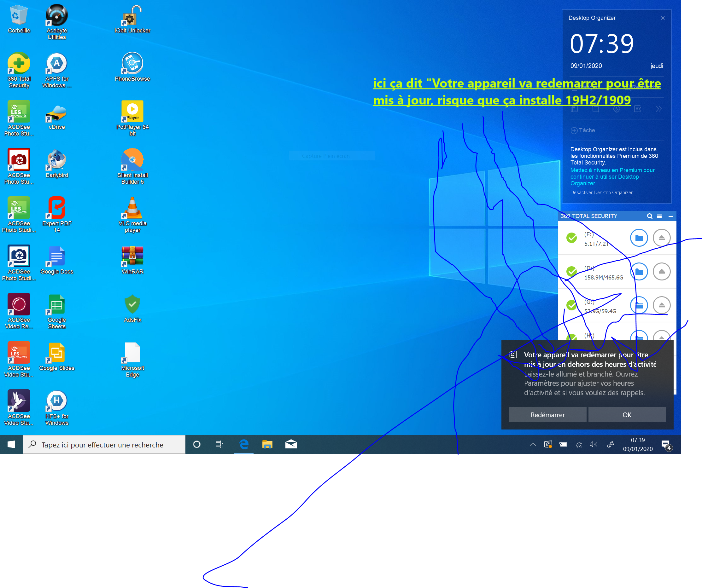702x588 pixels.
Task: Open the Wi-Fi network tray icon
Action: (x=579, y=444)
